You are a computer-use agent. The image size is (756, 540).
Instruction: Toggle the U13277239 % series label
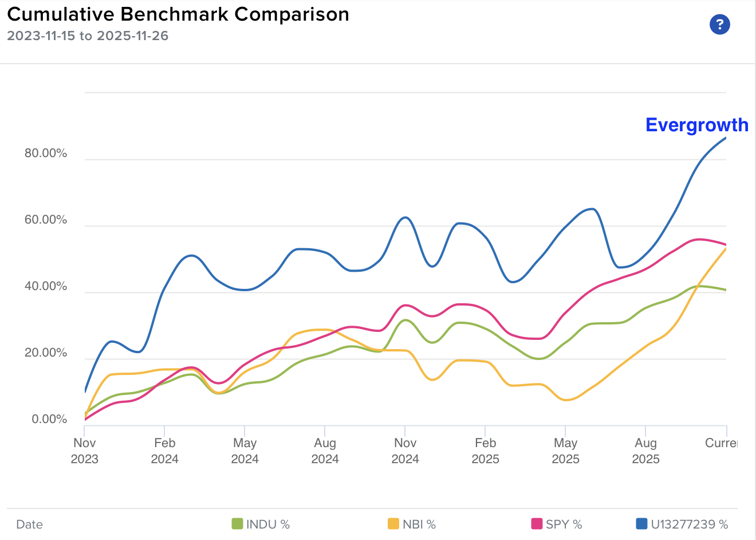pos(690,524)
